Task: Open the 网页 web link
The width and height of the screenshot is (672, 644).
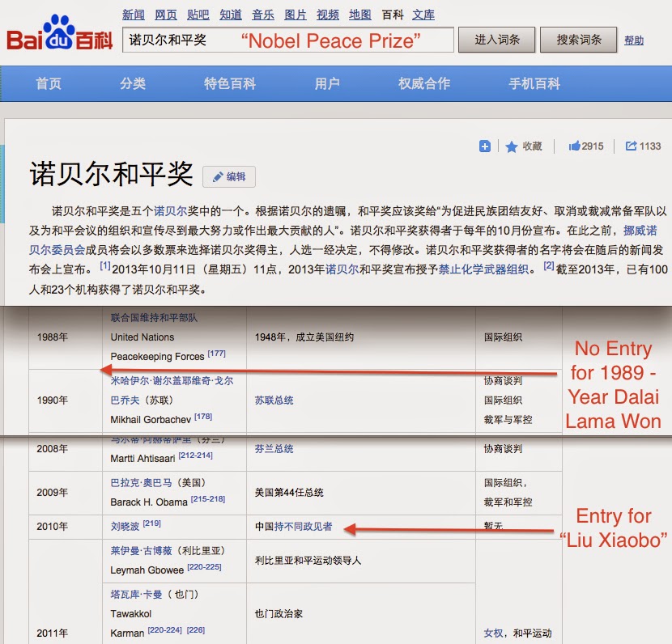Action: pos(166,15)
